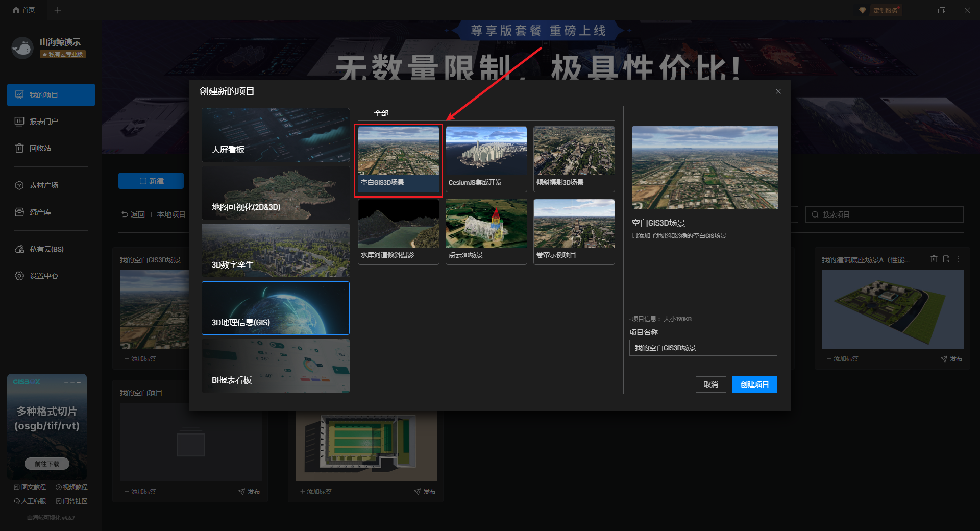Image resolution: width=980 pixels, height=531 pixels.
Task: Click the 项目名称 input field
Action: [703, 348]
